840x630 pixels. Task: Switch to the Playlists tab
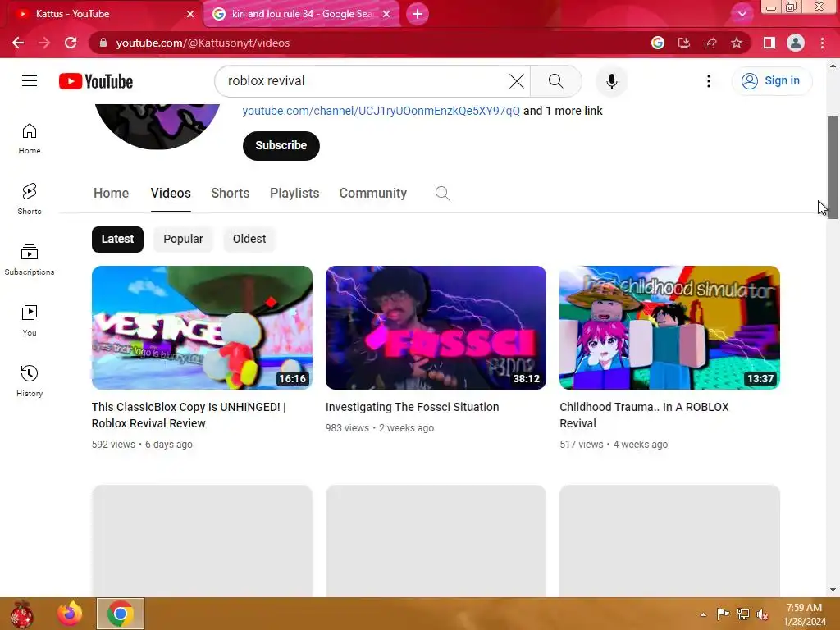(x=294, y=194)
